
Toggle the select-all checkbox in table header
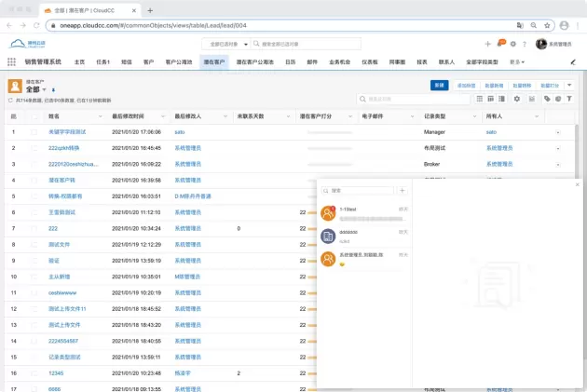pos(35,116)
